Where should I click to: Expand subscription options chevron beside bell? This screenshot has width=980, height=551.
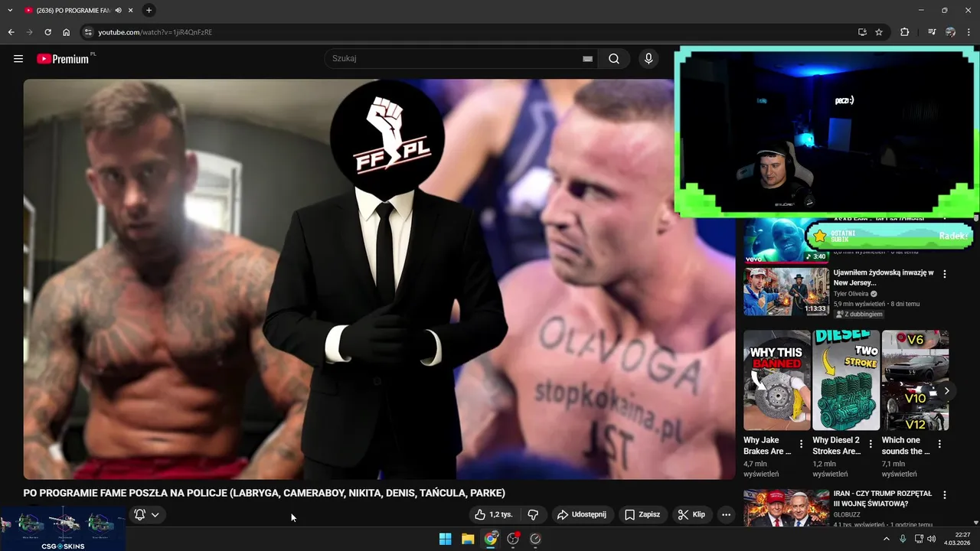pyautogui.click(x=155, y=515)
